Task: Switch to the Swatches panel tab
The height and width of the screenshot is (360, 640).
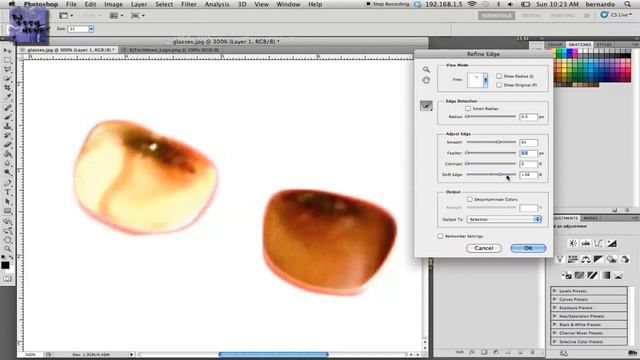Action: click(579, 44)
